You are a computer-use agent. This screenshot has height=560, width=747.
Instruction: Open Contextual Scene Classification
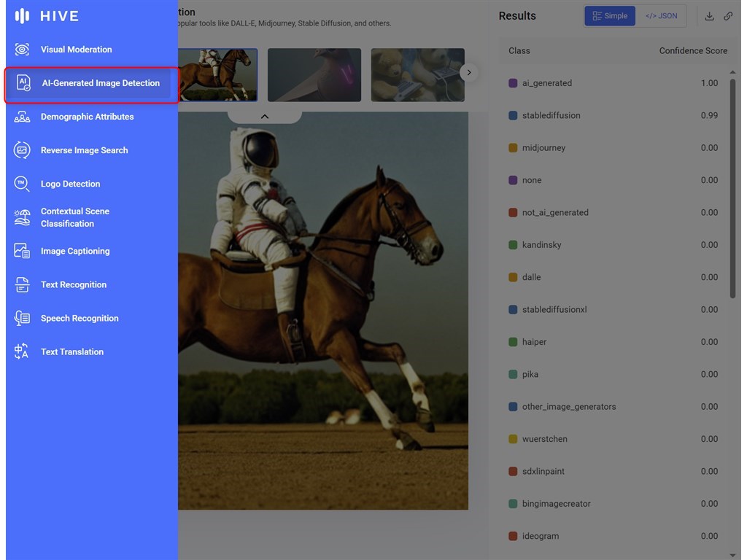click(x=75, y=217)
